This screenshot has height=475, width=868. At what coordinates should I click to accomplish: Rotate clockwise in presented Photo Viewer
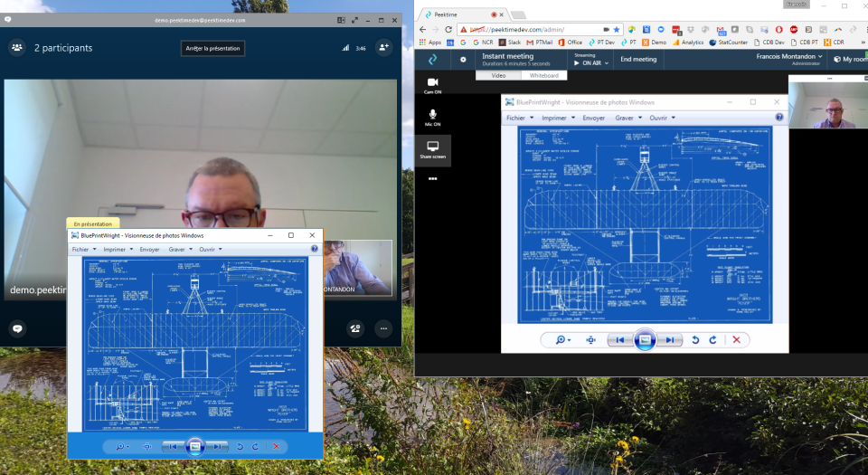point(255,447)
